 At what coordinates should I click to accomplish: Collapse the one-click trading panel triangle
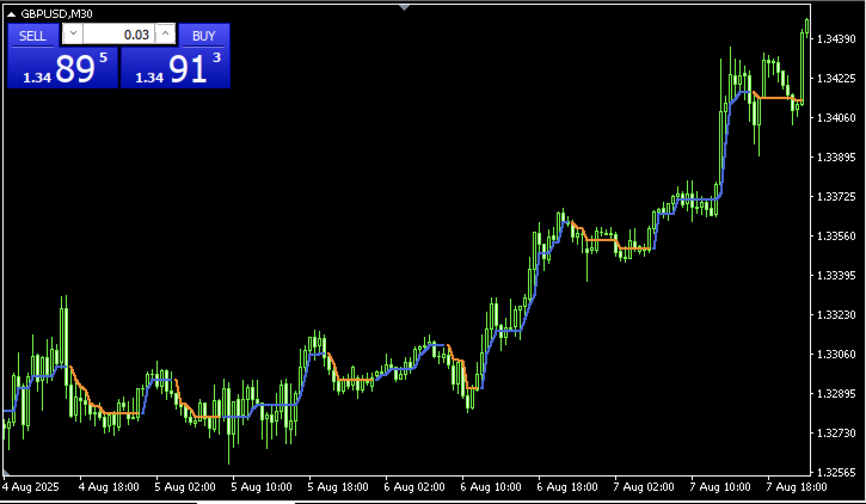(12, 14)
